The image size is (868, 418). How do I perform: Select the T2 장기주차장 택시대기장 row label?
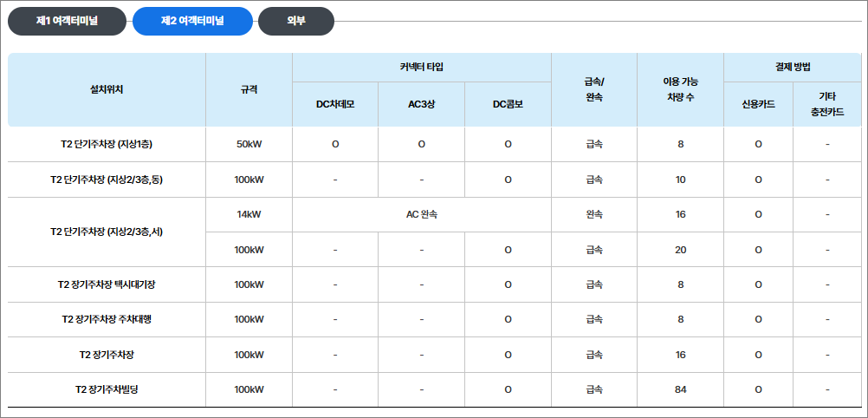pyautogui.click(x=107, y=284)
